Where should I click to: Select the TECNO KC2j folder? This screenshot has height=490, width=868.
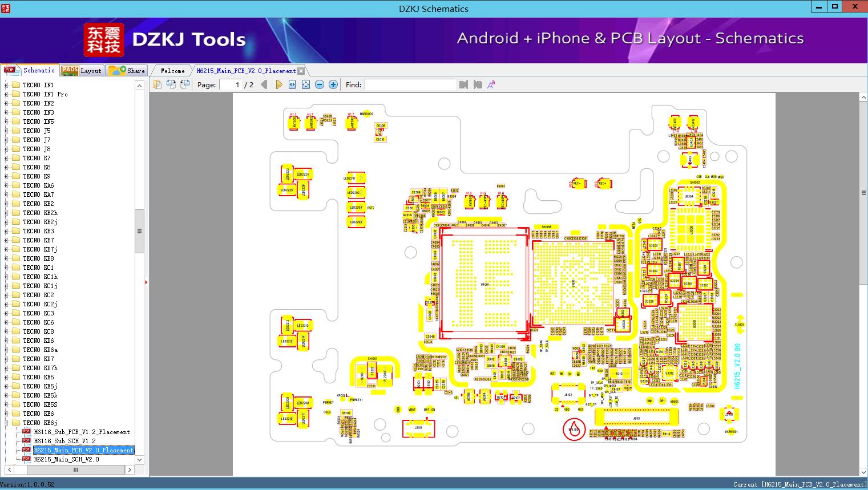click(40, 304)
